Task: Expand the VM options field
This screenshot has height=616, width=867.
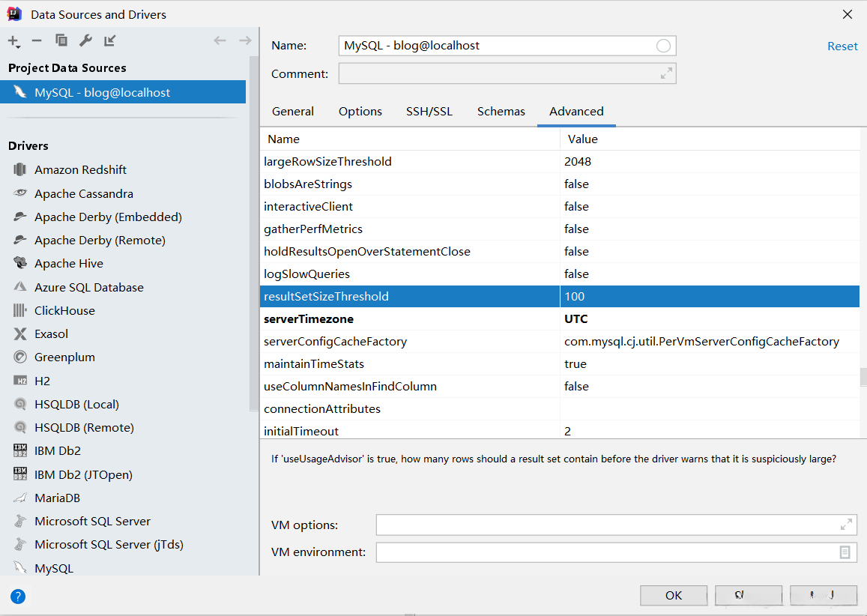Action: click(846, 525)
